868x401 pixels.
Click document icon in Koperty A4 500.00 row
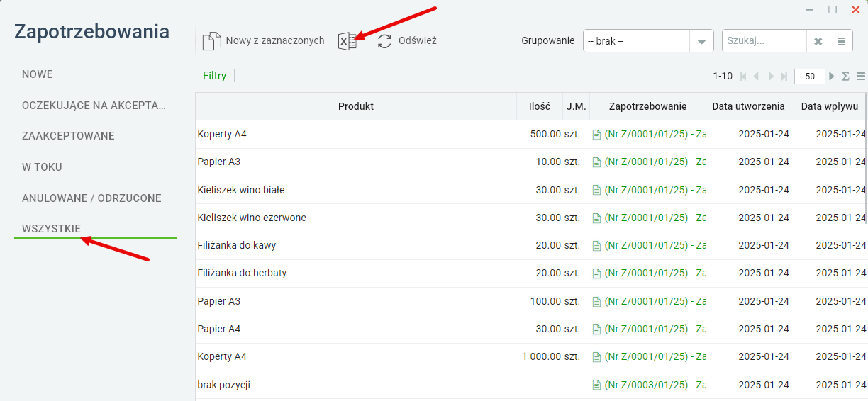[596, 134]
